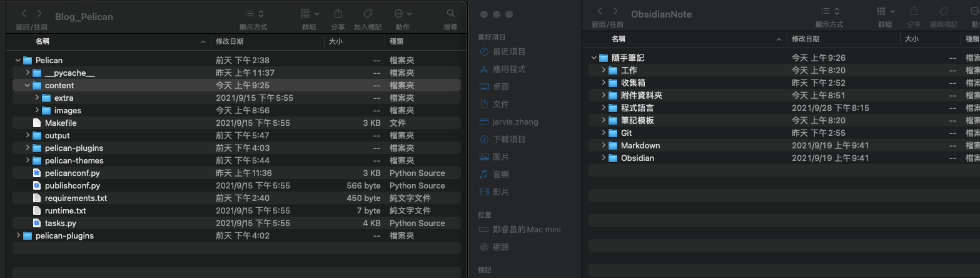Go forward in Blog_Pelican window
Screen dimensions: 980x278
pos(40,13)
